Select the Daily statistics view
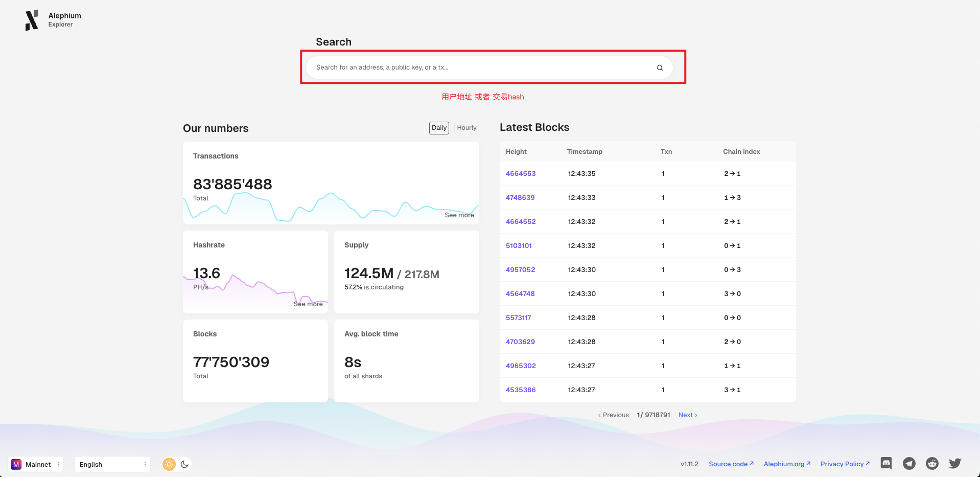980x477 pixels. [439, 128]
